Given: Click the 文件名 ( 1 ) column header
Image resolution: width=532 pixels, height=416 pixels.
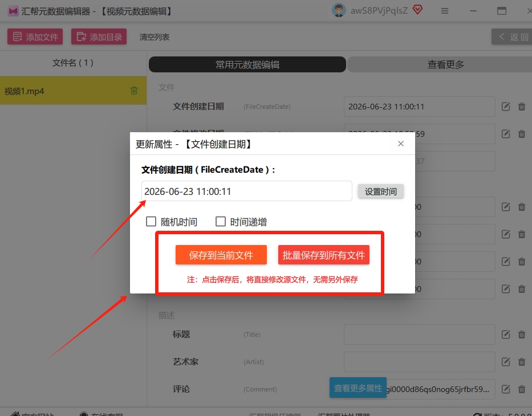Looking at the screenshot, I should click(73, 63).
